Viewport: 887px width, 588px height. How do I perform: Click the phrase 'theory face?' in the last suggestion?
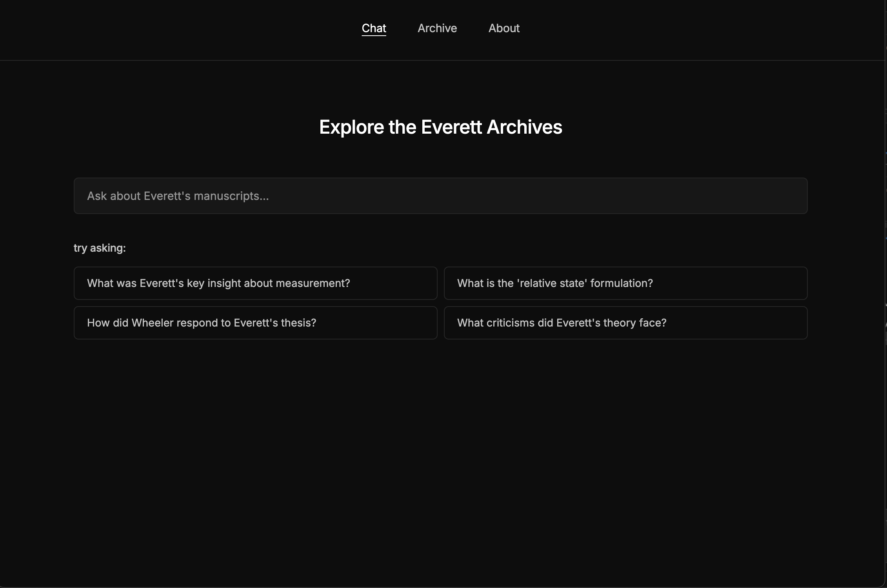coord(634,323)
